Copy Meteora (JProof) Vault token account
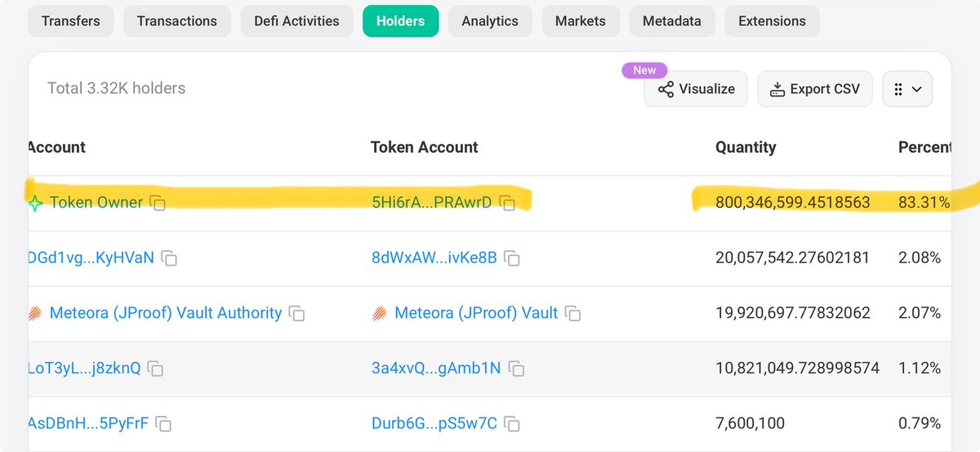The height and width of the screenshot is (452, 980). click(x=573, y=314)
